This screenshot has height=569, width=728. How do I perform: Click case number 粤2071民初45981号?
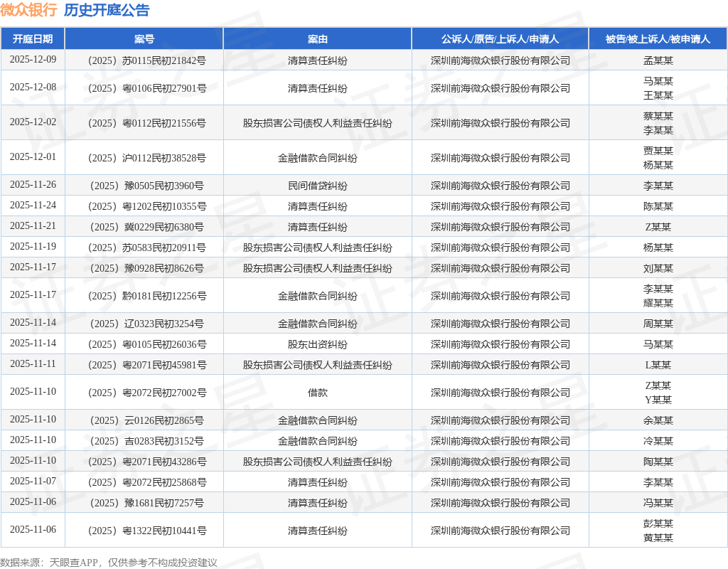147,365
